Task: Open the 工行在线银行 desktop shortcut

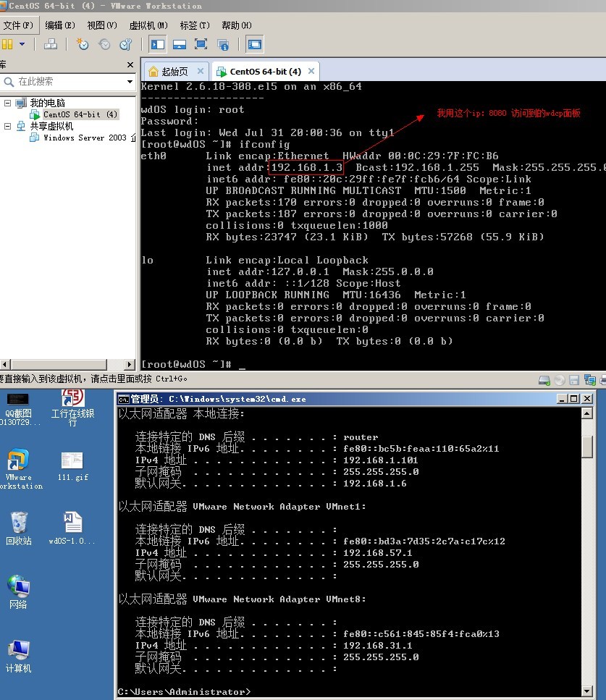Action: [x=72, y=408]
